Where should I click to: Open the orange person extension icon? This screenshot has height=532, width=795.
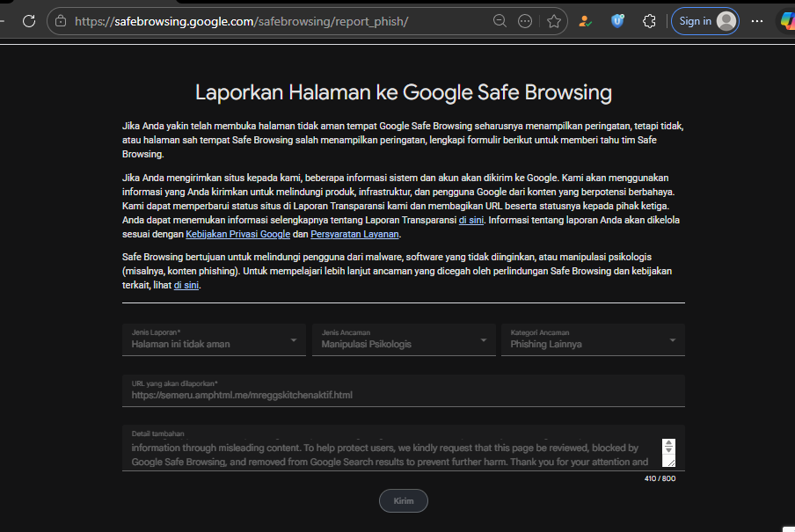585,21
